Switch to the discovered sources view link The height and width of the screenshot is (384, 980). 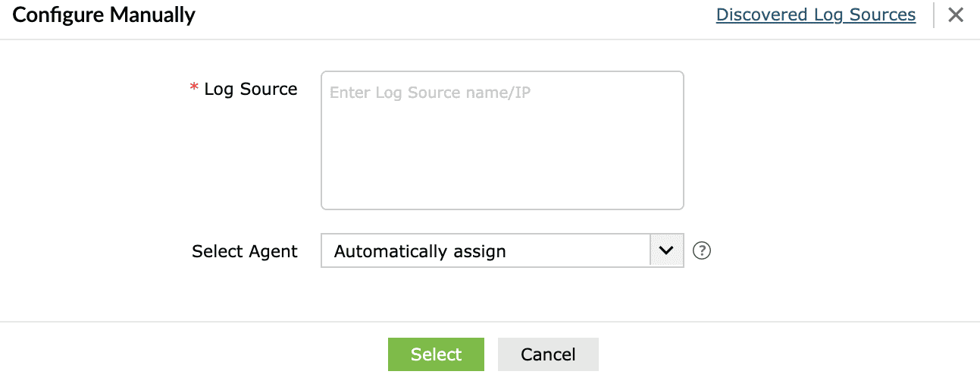coord(816,15)
